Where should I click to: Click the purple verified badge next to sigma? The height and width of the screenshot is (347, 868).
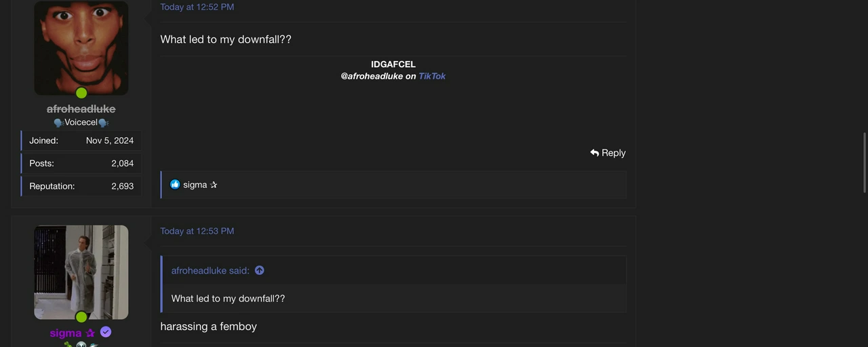[106, 332]
